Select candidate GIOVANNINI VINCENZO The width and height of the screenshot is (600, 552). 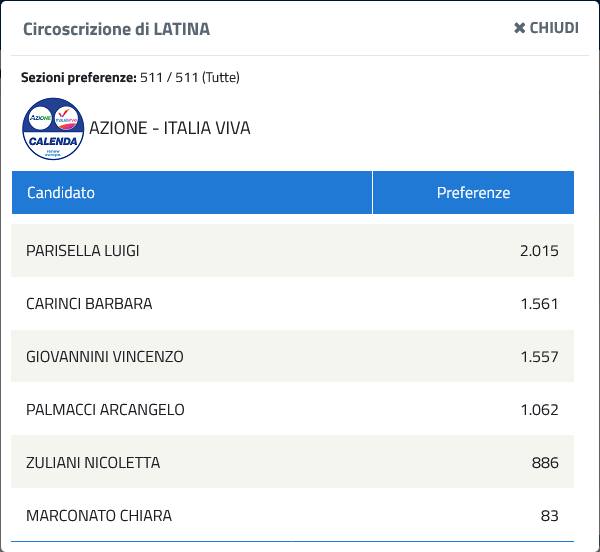105,357
